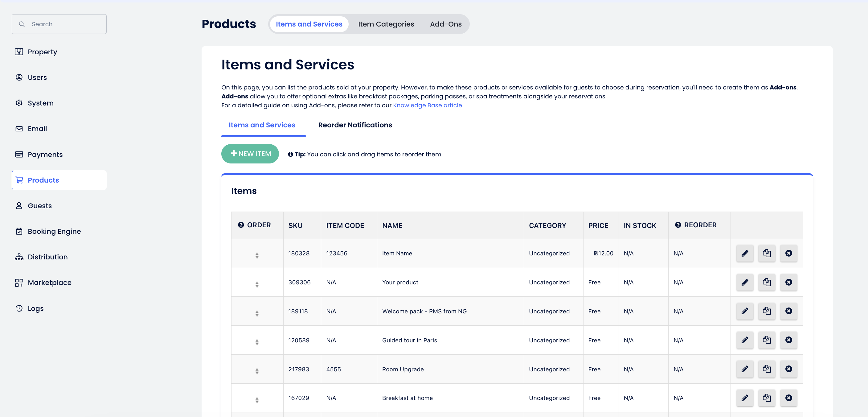Click the reorder handle for SKU 309306
Screen dimensions: 868x417
click(x=257, y=284)
